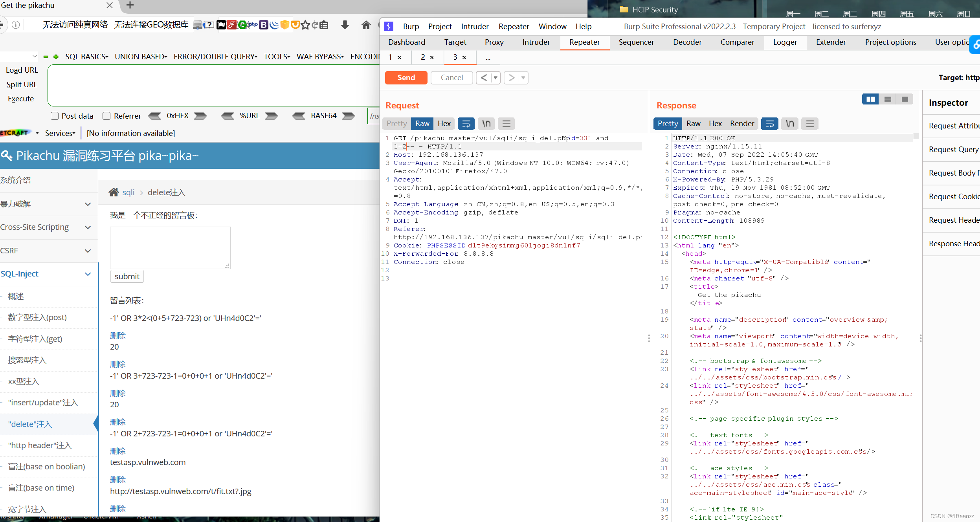The width and height of the screenshot is (980, 522).
Task: Click the red F extension icon
Action: 232,25
